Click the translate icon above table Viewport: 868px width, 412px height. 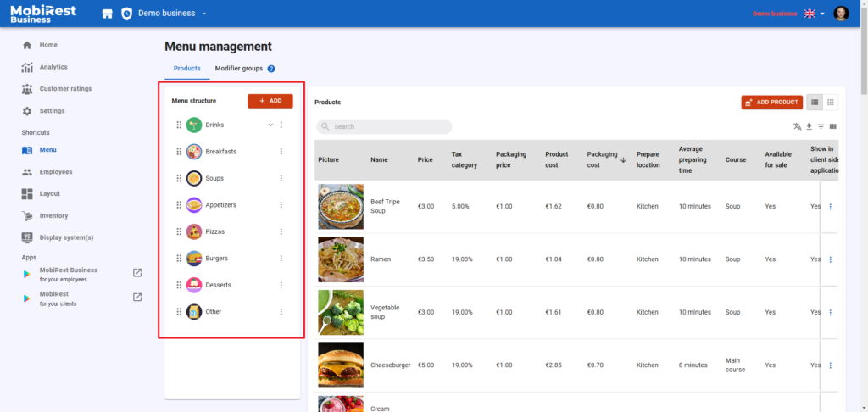(x=797, y=127)
